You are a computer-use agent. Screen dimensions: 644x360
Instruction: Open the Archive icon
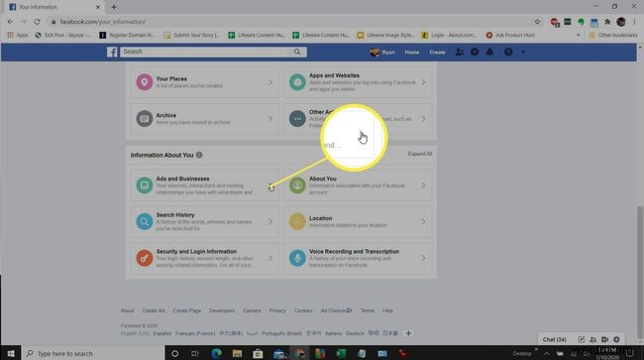point(145,119)
